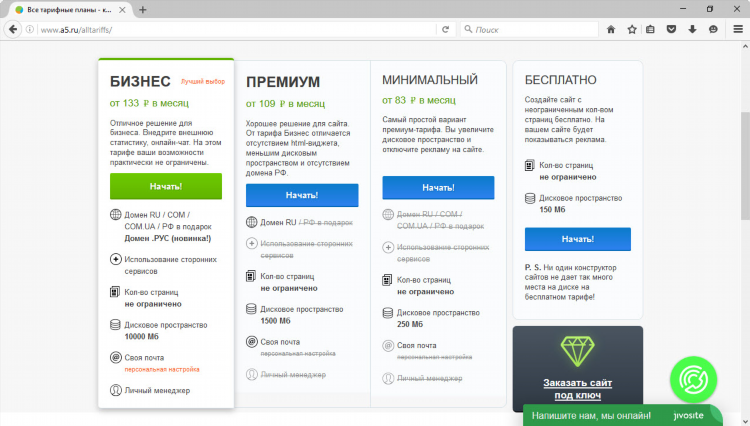Image resolution: width=750 pixels, height=426 pixels.
Task: Open the Firefox hamburger menu
Action: tap(738, 30)
